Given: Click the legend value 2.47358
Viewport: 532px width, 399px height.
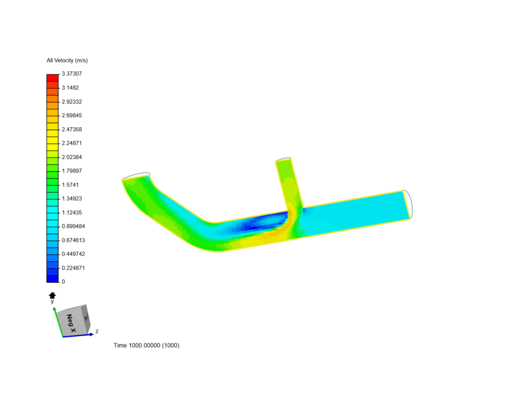Looking at the screenshot, I should pos(72,129).
